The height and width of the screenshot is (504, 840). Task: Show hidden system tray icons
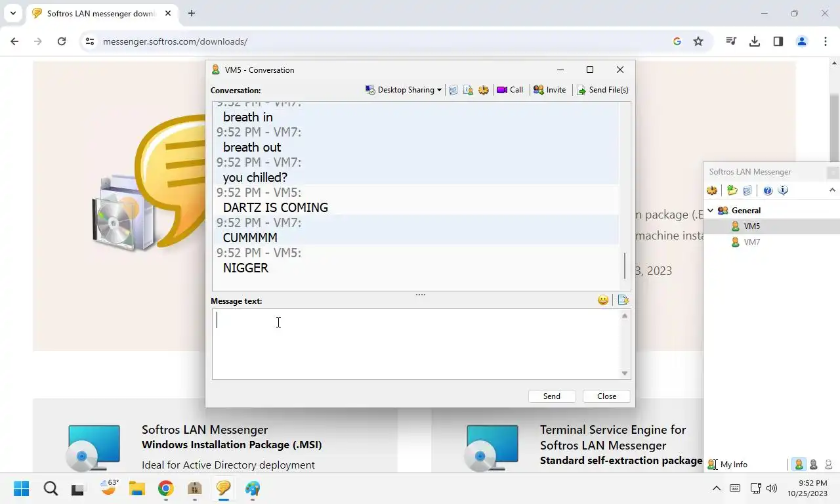(x=717, y=488)
